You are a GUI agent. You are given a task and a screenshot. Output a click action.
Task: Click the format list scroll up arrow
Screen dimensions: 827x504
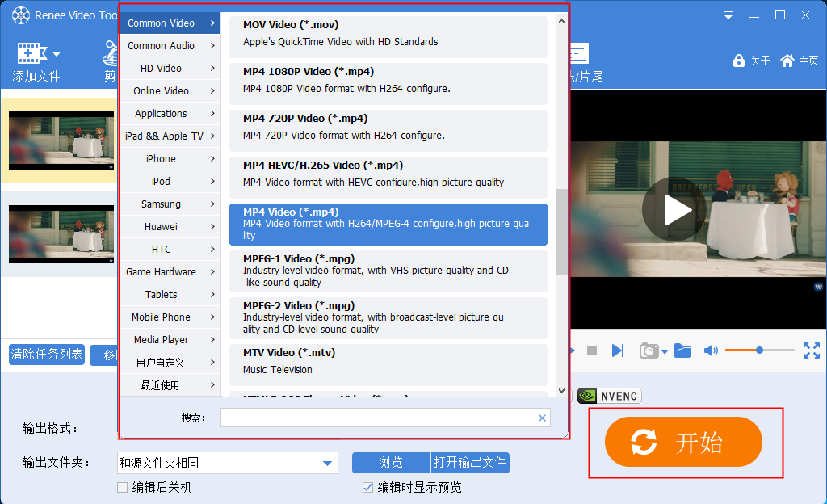(561, 21)
